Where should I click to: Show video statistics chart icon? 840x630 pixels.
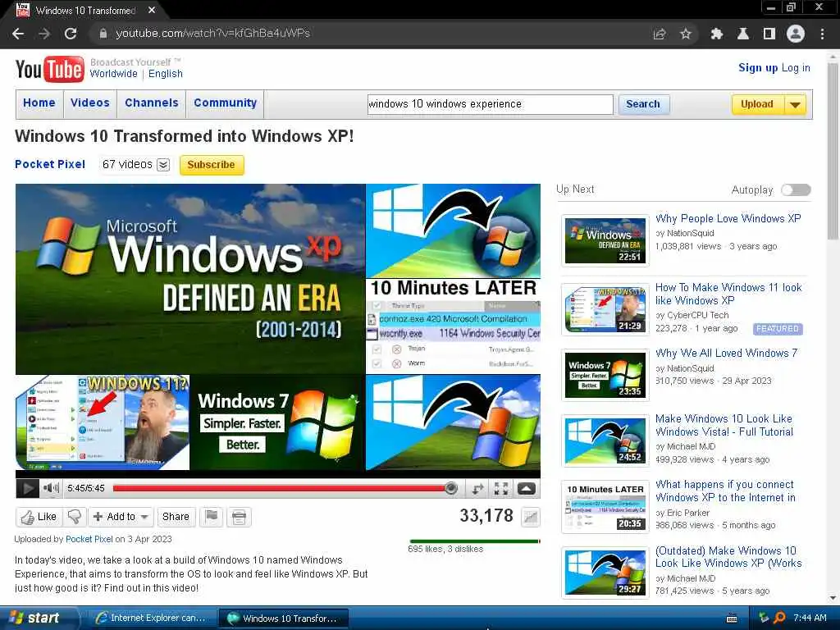tap(531, 517)
